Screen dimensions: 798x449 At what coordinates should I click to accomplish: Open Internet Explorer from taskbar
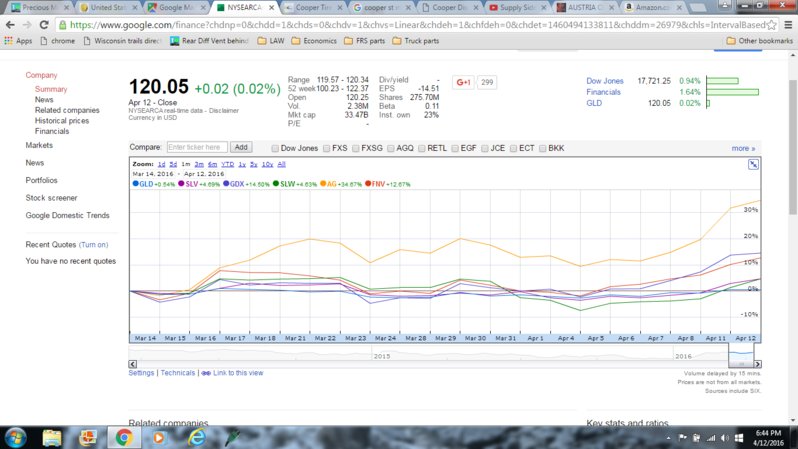tap(196, 438)
